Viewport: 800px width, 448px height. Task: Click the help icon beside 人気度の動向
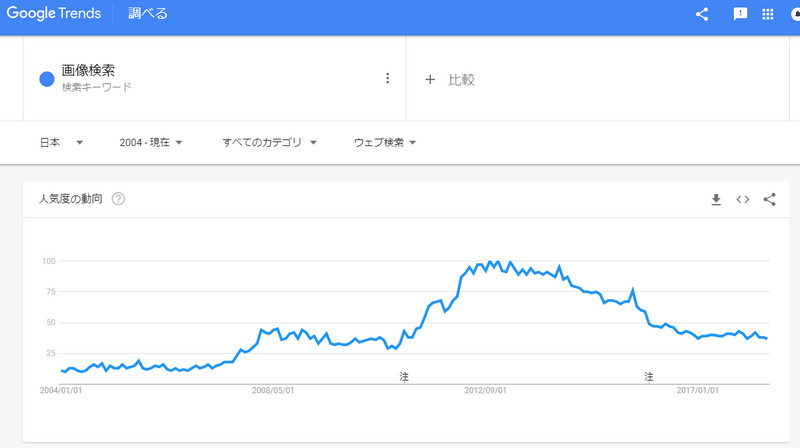(x=118, y=199)
